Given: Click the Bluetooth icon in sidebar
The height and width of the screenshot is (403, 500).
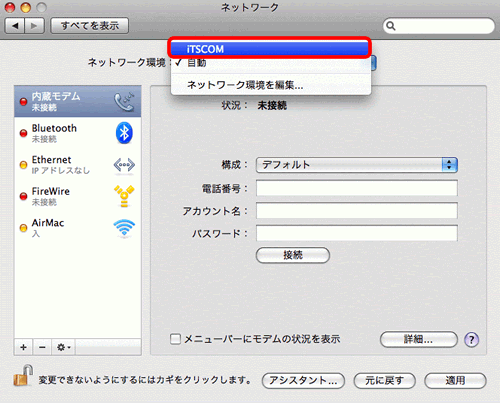Looking at the screenshot, I should (x=124, y=133).
